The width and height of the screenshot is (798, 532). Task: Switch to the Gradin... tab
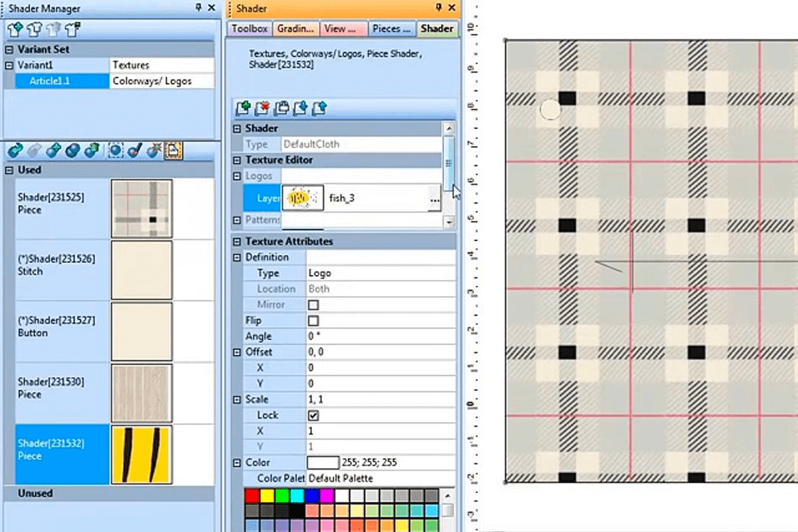(295, 29)
